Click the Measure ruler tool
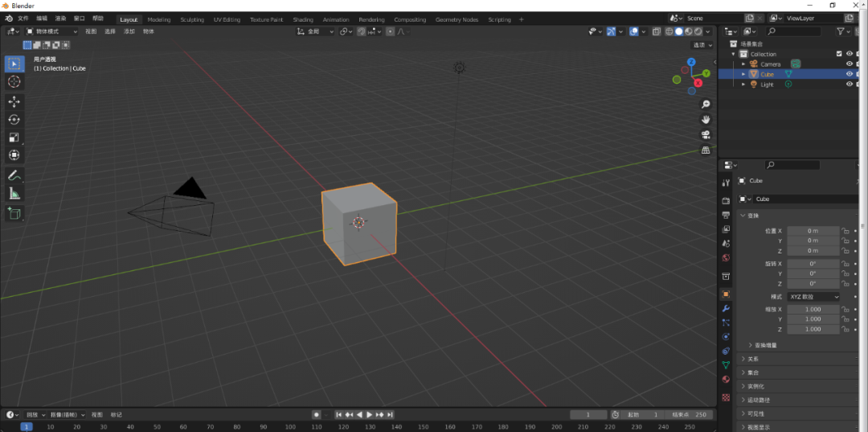The height and width of the screenshot is (432, 868). click(x=14, y=193)
